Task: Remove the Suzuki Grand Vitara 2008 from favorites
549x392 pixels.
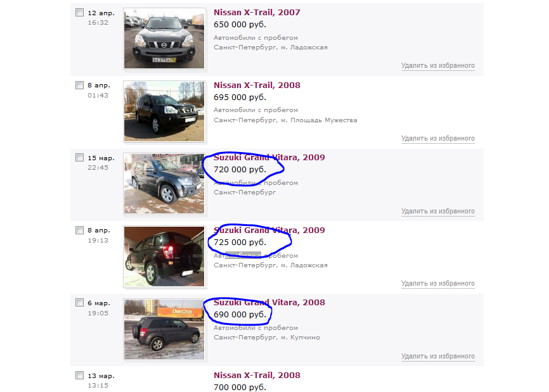Action: coord(438,357)
